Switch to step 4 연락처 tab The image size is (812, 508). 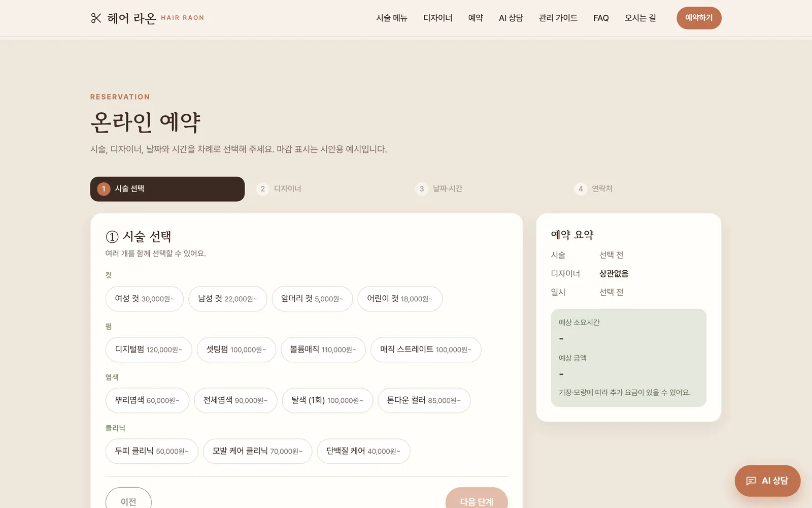coord(645,189)
